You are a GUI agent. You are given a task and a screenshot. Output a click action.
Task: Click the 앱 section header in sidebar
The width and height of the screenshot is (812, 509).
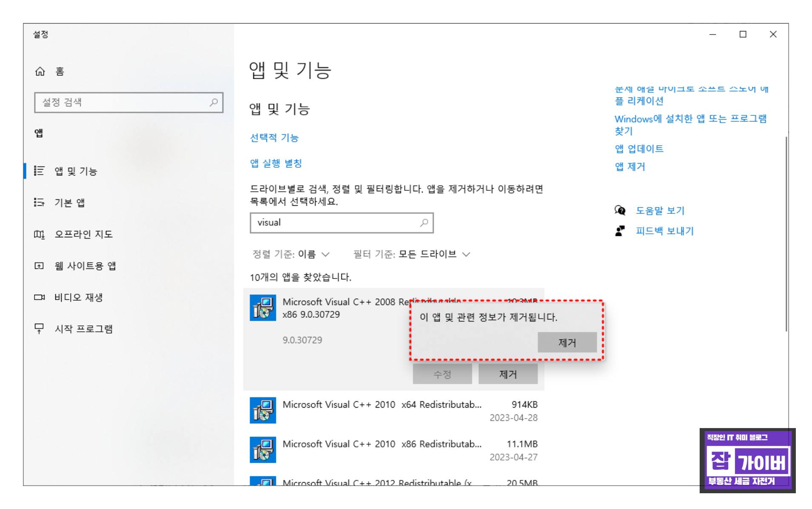(39, 133)
